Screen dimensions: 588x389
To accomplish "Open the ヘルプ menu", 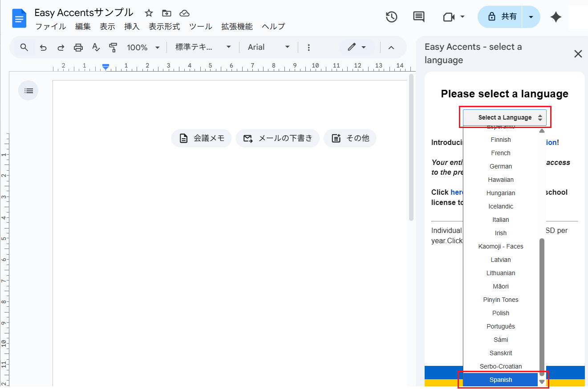I will point(273,27).
